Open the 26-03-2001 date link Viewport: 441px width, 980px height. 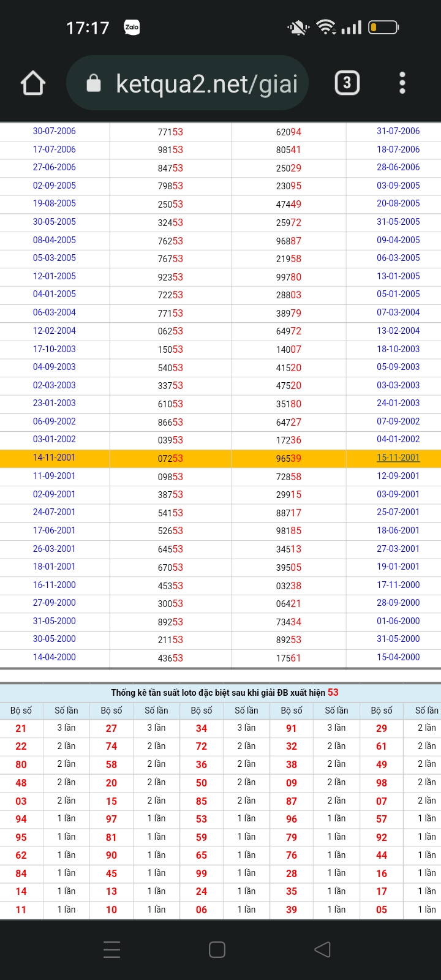pos(55,549)
